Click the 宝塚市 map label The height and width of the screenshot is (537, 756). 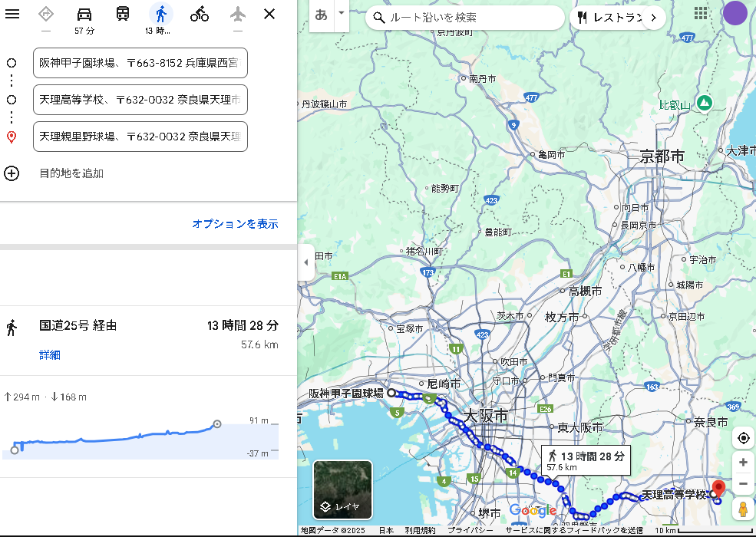tap(409, 329)
